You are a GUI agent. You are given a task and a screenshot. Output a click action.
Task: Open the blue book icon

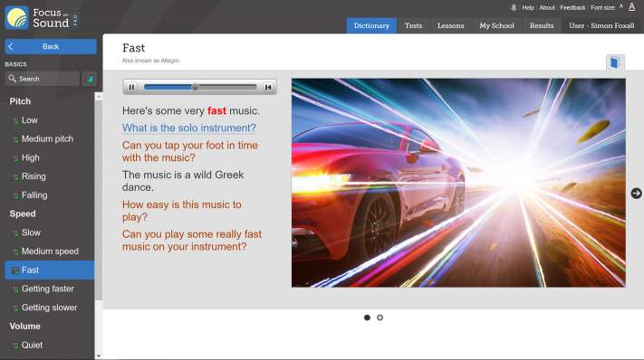615,62
